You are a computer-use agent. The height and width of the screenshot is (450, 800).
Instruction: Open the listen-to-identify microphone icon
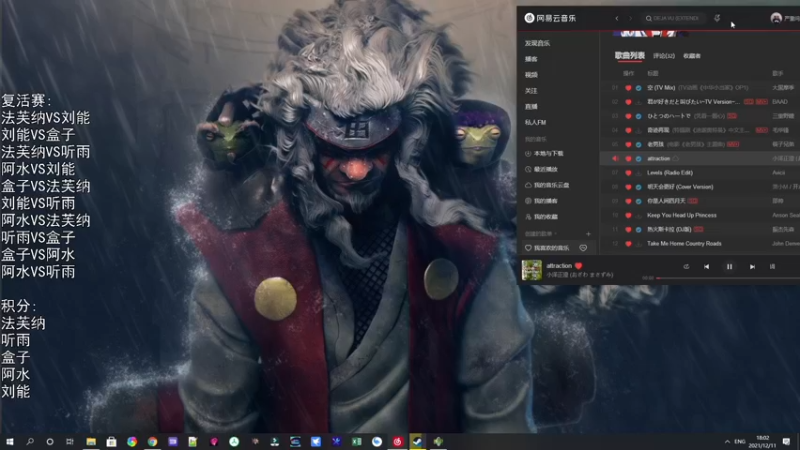[x=717, y=18]
